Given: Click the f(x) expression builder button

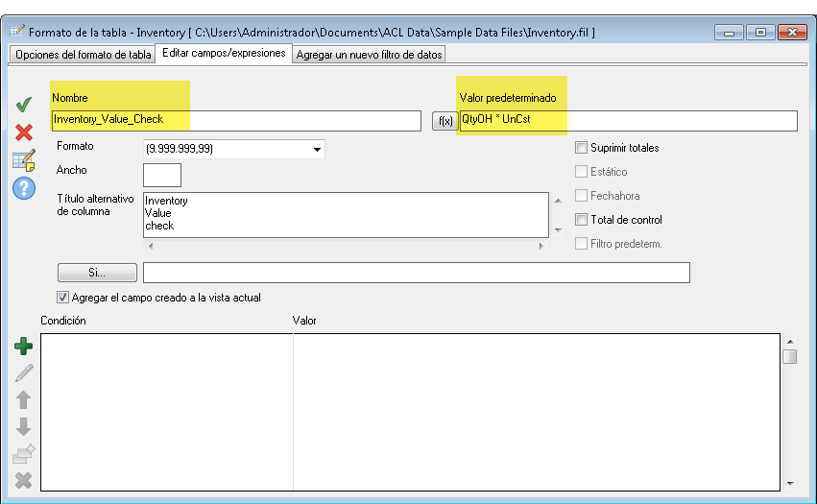Looking at the screenshot, I should 445,121.
